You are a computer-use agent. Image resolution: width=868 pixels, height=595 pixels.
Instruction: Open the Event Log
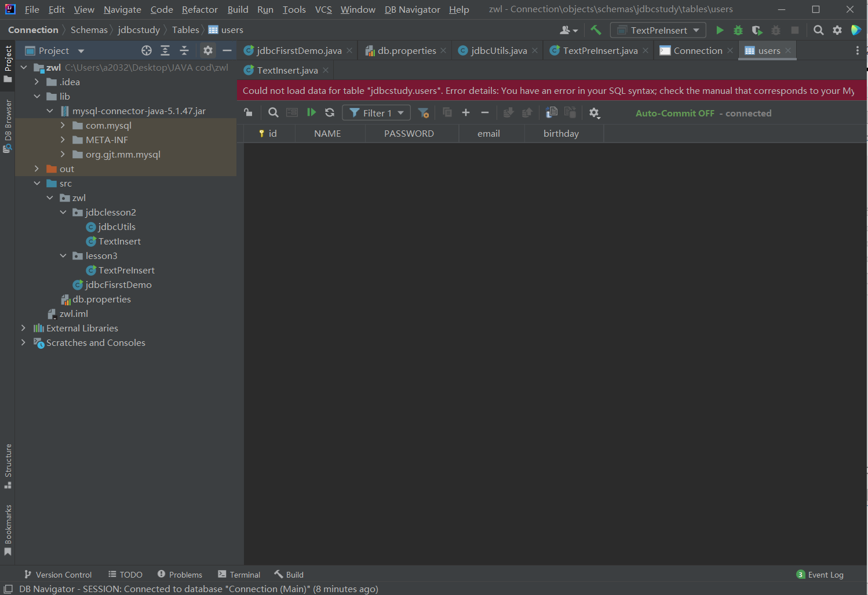[820, 574]
